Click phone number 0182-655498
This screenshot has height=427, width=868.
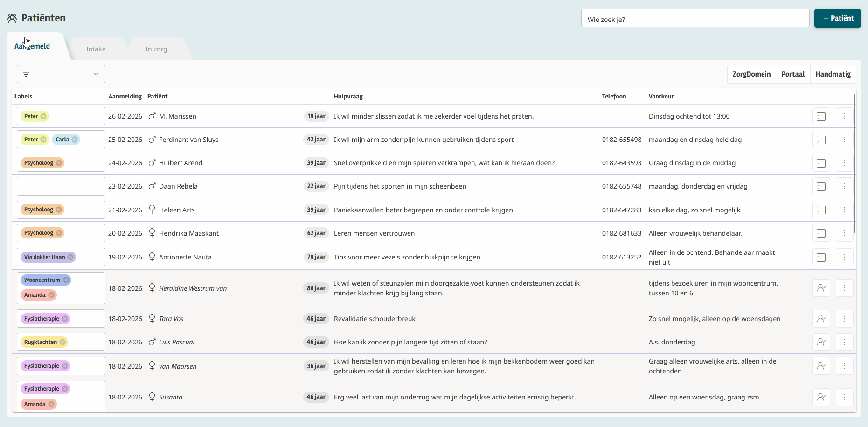pos(622,140)
